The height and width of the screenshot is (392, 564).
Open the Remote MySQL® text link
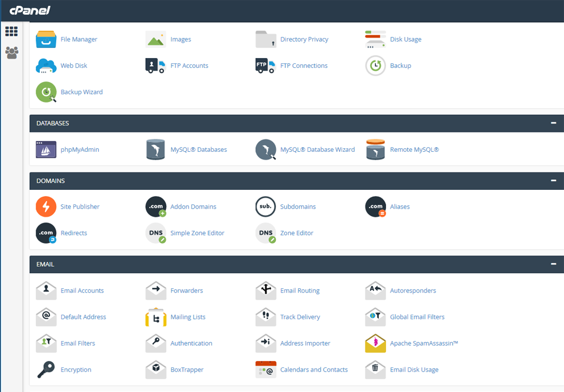click(415, 149)
